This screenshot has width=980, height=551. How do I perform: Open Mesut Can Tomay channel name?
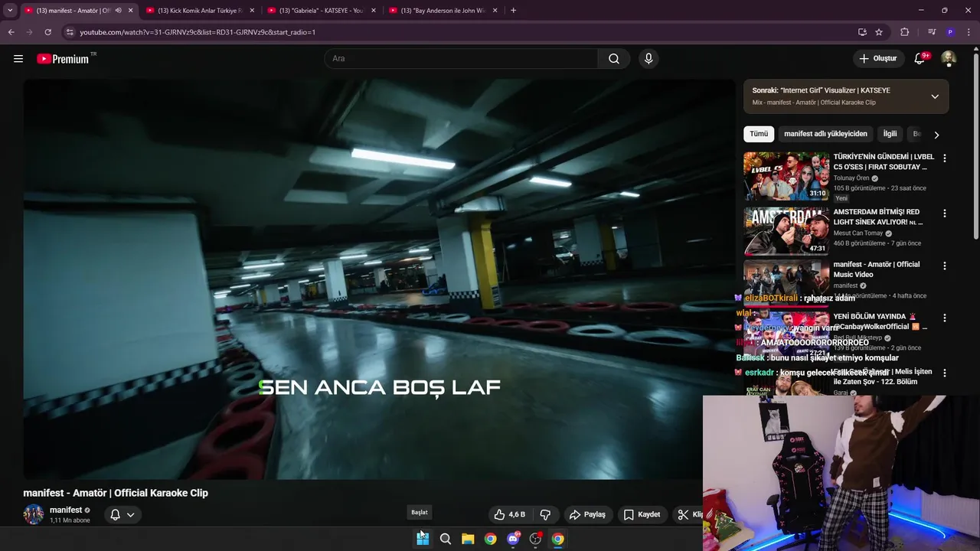pos(858,233)
